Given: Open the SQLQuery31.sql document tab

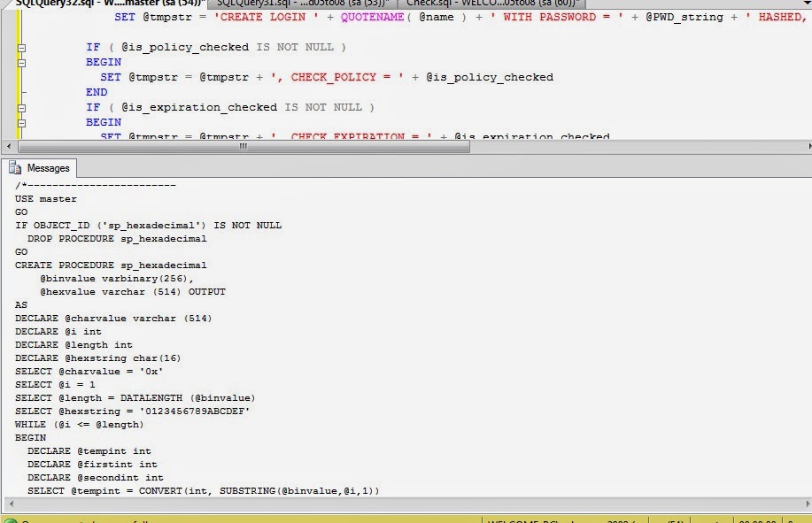Looking at the screenshot, I should click(x=303, y=4).
